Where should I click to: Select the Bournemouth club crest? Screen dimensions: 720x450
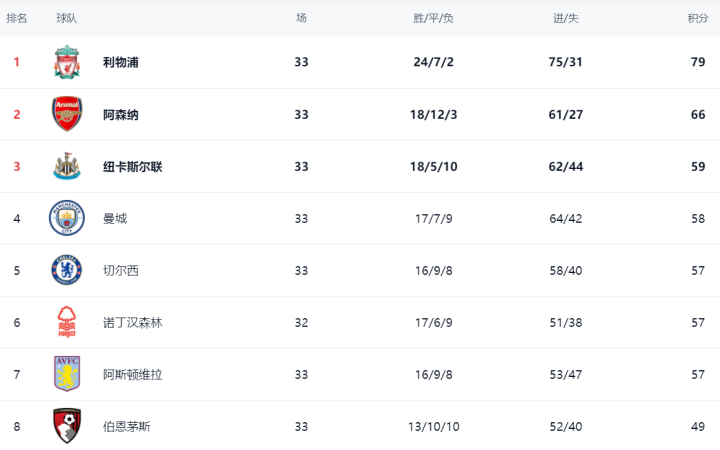click(x=67, y=426)
